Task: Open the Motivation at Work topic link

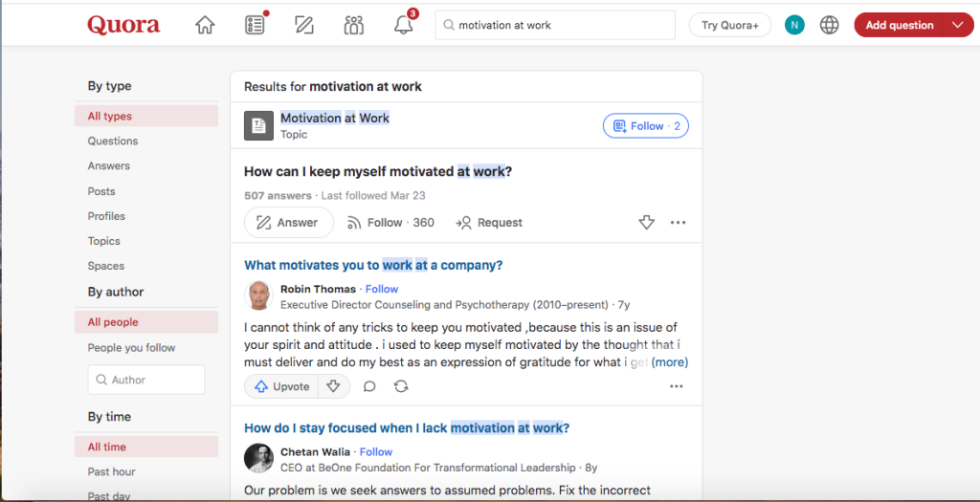Action: coord(334,118)
